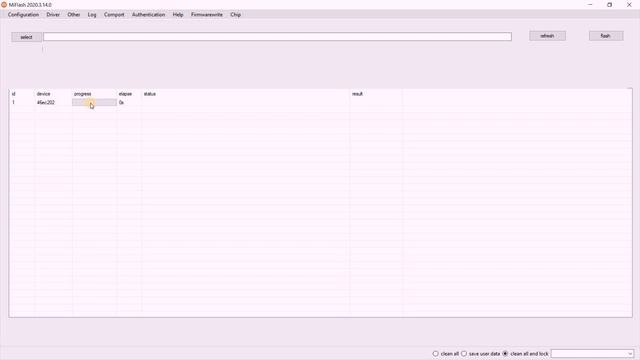
Task: Open the Driver menu
Action: 53,15
